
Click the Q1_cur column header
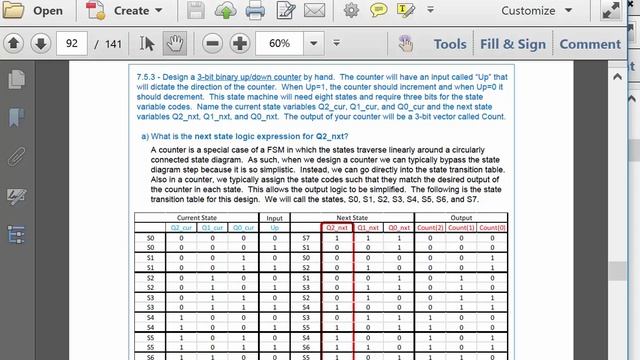click(x=212, y=228)
